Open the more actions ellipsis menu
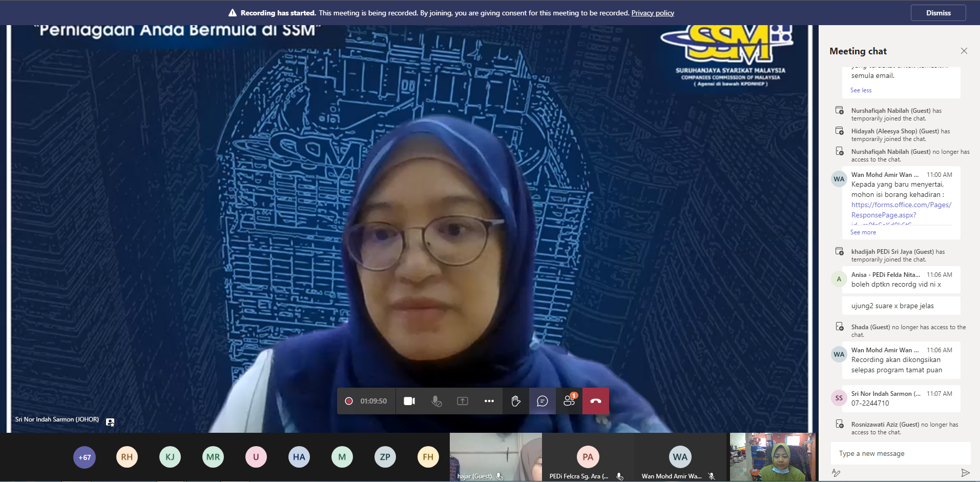 click(x=489, y=401)
